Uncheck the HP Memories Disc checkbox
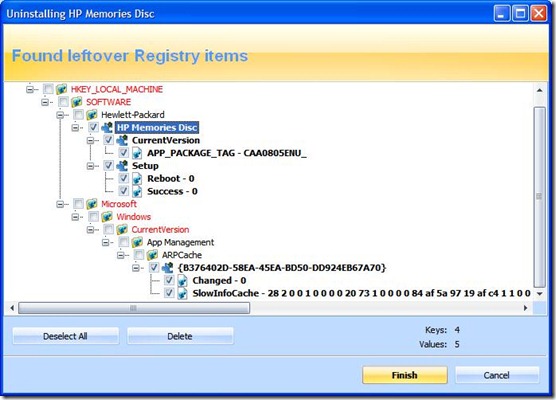This screenshot has width=556, height=400. pos(93,127)
